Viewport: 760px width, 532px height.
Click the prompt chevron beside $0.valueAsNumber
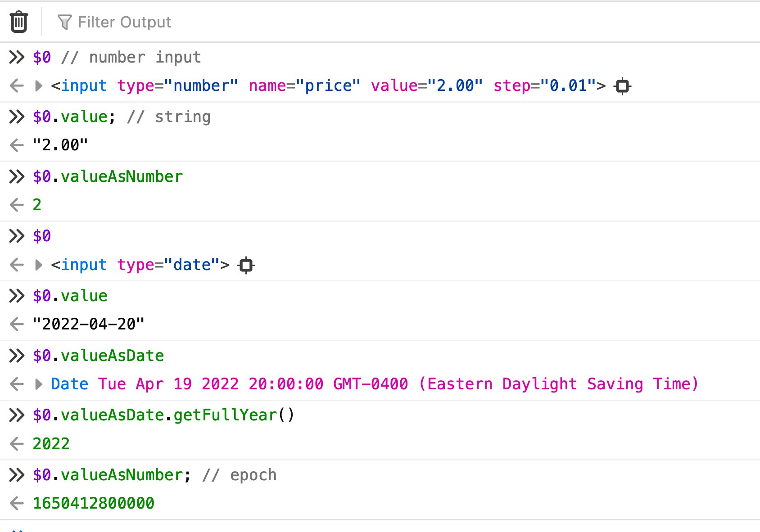point(17,176)
